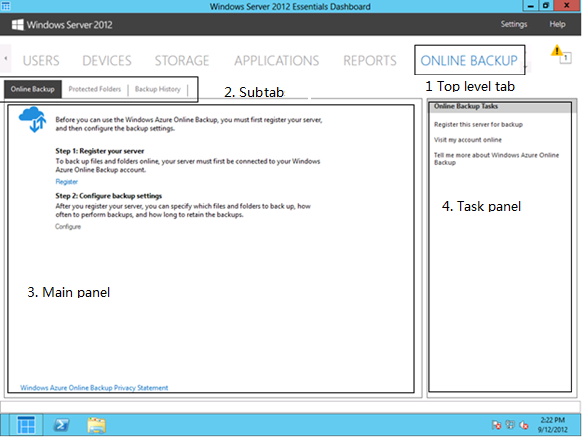Click the alert warning triangle icon
This screenshot has height=437, width=582.
(x=556, y=50)
